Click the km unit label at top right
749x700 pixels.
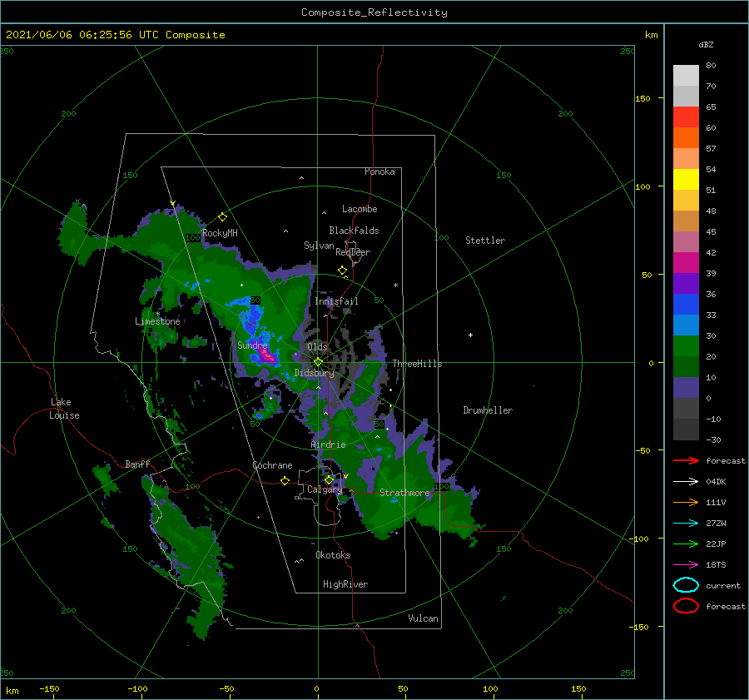651,35
